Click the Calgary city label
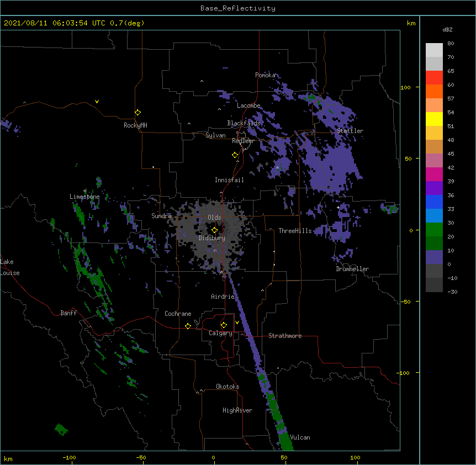 [220, 333]
